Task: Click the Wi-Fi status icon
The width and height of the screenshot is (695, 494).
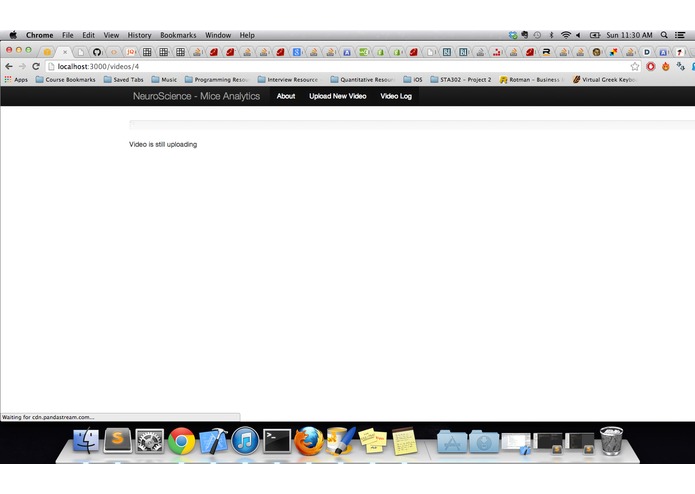Action: [566, 35]
